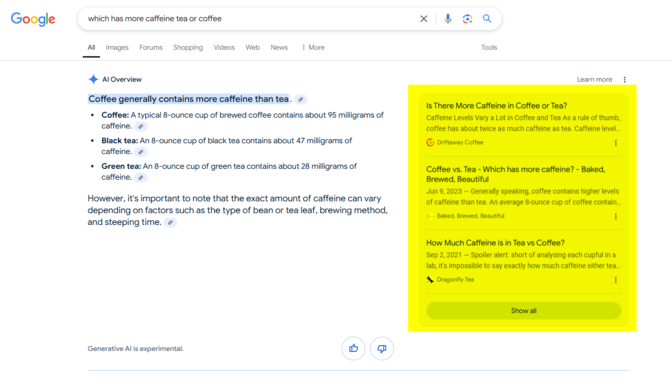This screenshot has width=672, height=380.
Task: Click the 'Dragonfly Tea' source name
Action: tap(455, 280)
